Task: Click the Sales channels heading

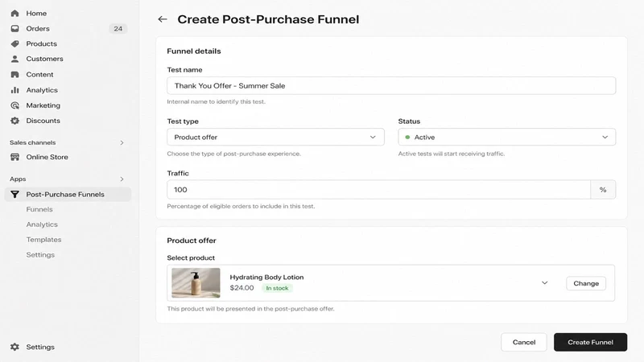Action: (x=33, y=142)
